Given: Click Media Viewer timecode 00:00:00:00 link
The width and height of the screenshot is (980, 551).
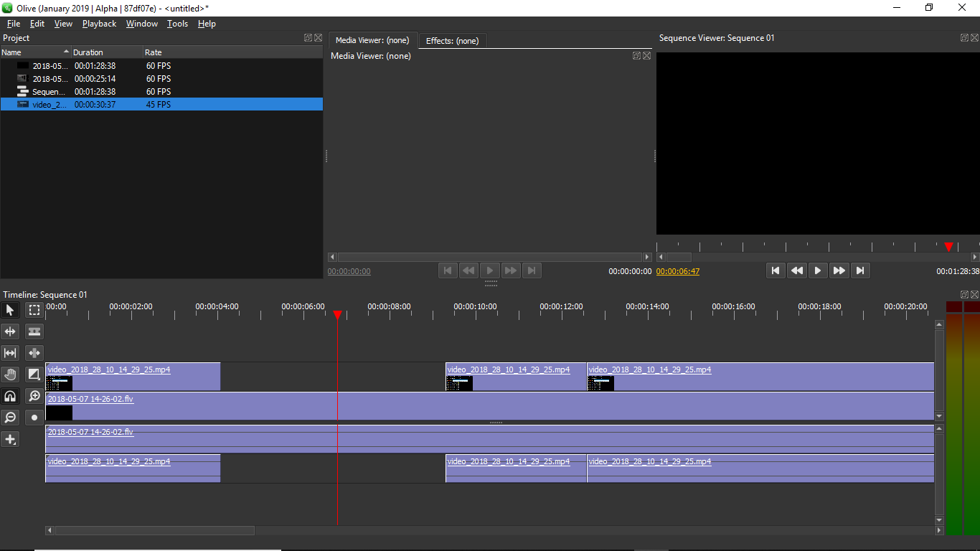Looking at the screenshot, I should point(349,271).
